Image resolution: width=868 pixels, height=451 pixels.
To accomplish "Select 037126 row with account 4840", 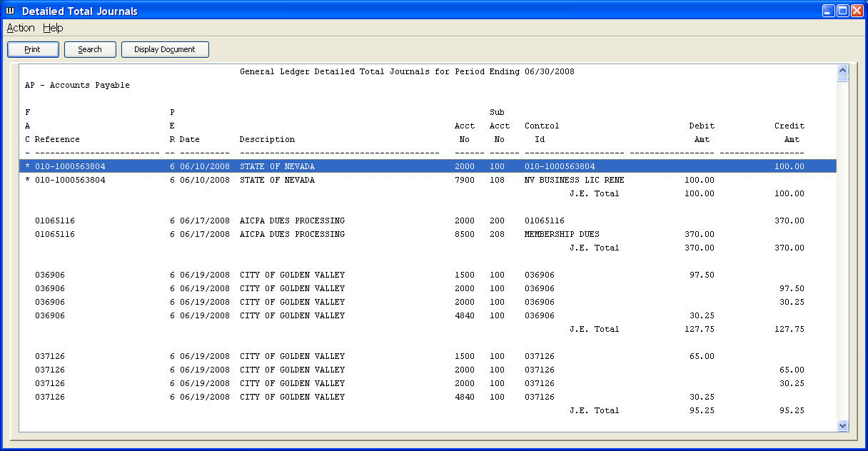I will 428,397.
